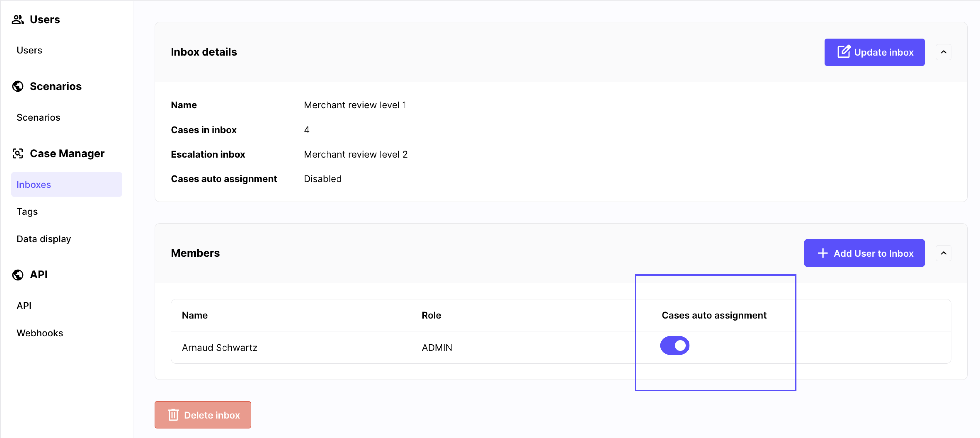Click the Escalation inbox label
This screenshot has height=438, width=980.
[208, 155]
